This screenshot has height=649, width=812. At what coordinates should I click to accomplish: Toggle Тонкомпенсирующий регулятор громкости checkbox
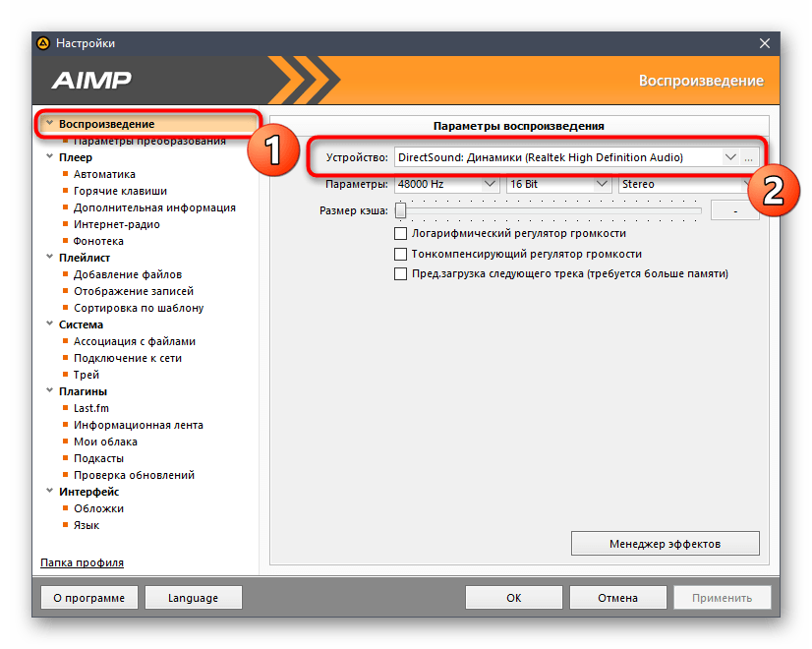point(400,255)
